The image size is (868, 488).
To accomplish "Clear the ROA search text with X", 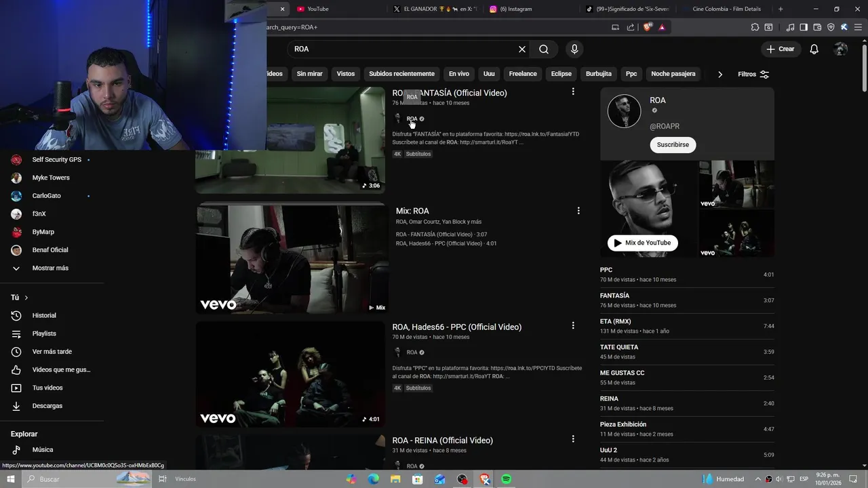I will pos(522,49).
